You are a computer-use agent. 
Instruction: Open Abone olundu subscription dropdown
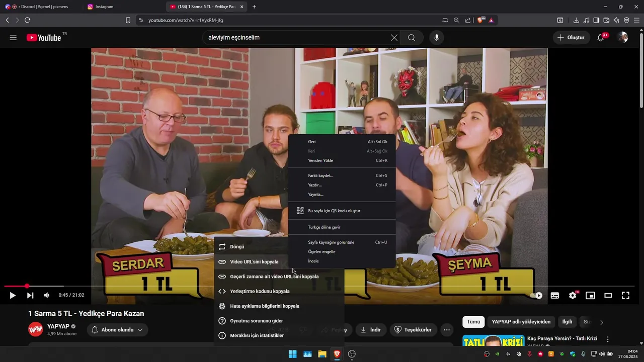[118, 330]
